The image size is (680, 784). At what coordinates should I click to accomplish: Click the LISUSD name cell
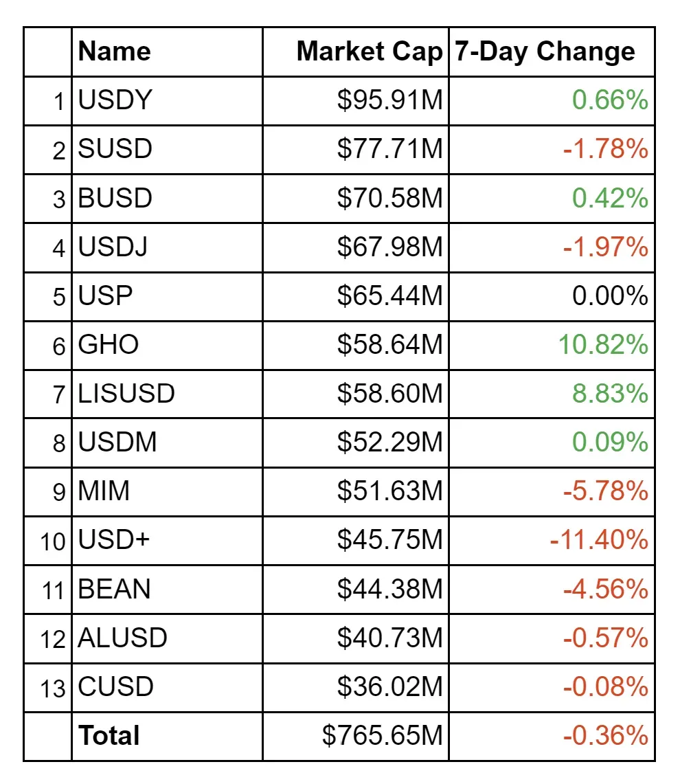[x=126, y=394]
